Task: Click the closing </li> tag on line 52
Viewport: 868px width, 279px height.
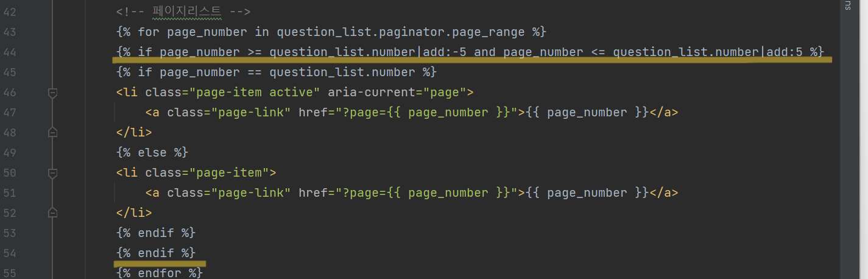Action: 134,213
